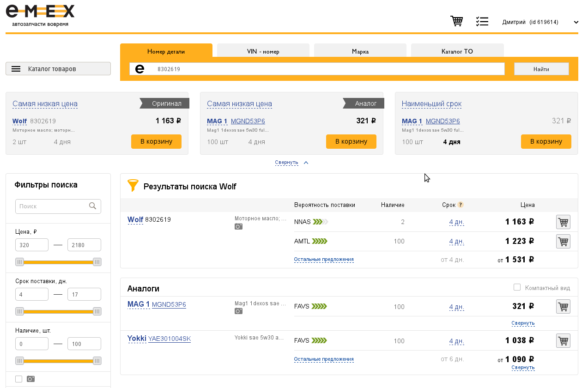The height and width of the screenshot is (388, 588).
Task: Click maximum delivery days field showing 17
Action: (x=84, y=294)
